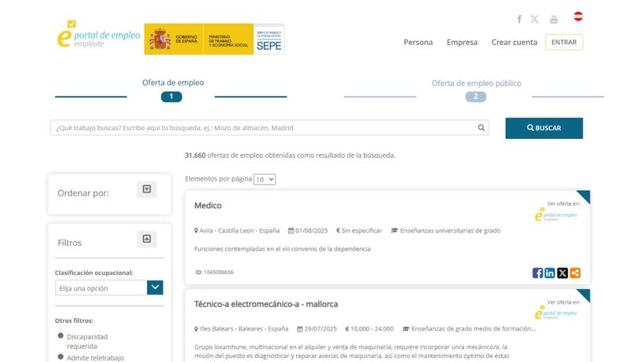
Task: Click the Spanish flag language icon
Action: click(578, 16)
